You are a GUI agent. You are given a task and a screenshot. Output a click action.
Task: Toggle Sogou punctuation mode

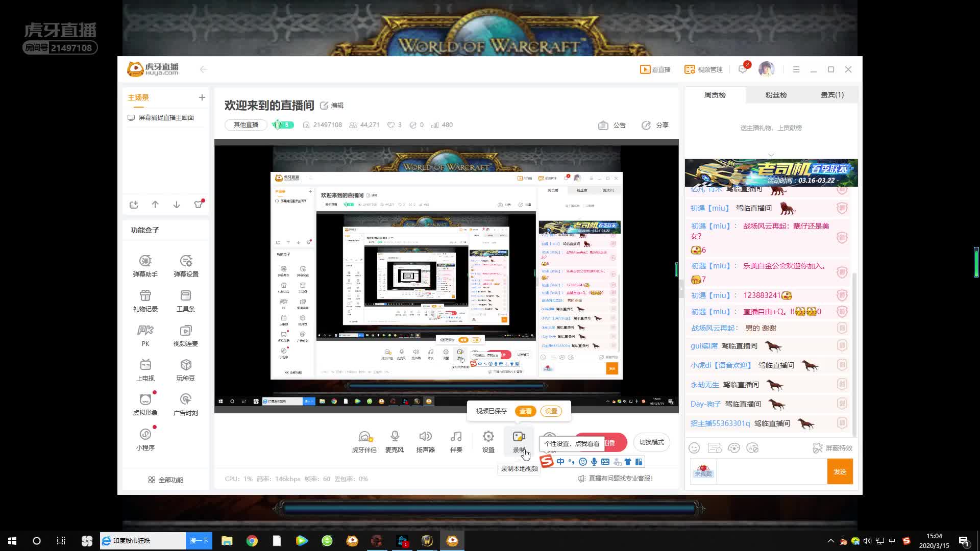point(572,462)
